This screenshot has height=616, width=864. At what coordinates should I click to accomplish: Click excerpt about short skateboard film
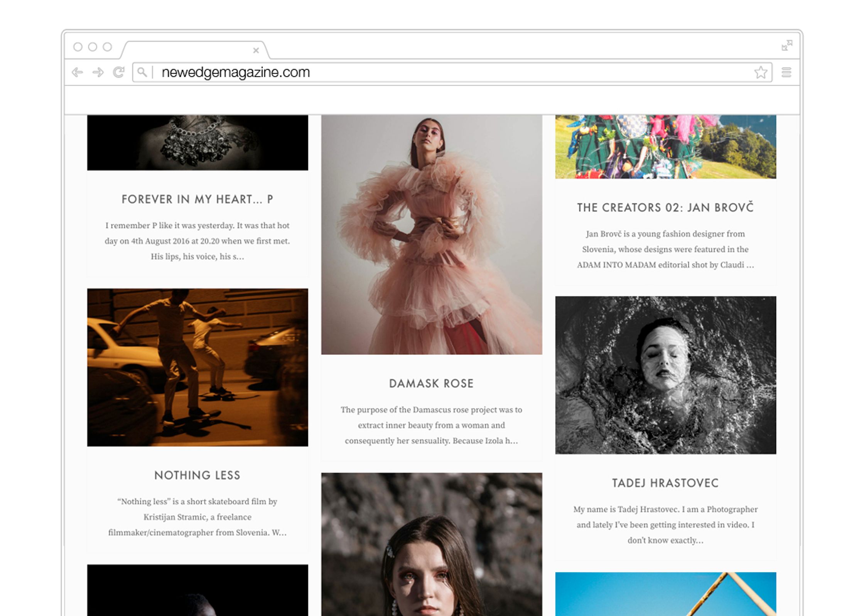click(197, 517)
